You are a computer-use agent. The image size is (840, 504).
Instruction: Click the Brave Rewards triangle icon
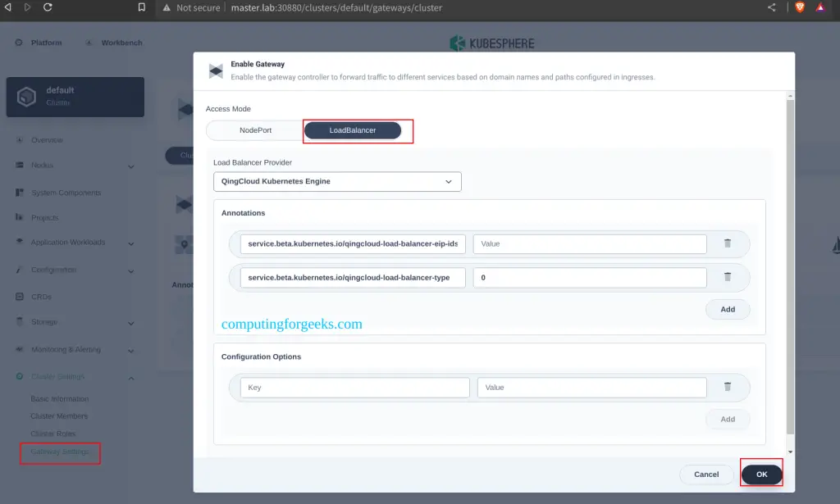[820, 7]
